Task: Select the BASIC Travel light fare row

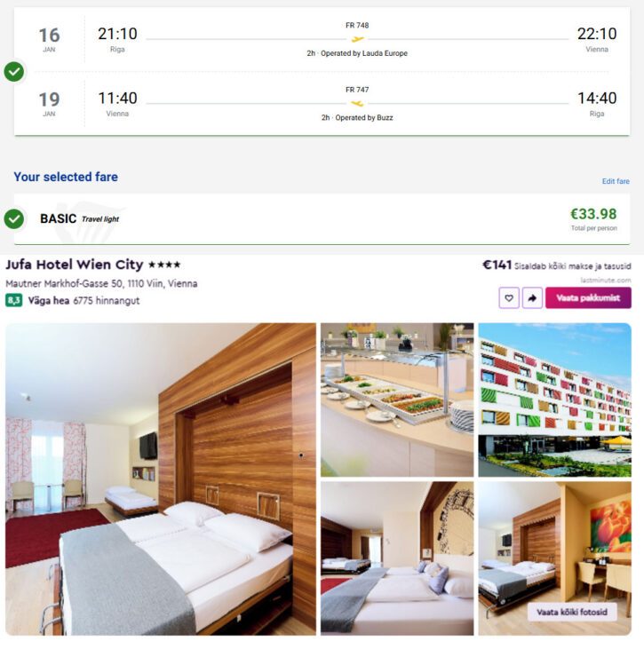Action: click(x=322, y=219)
